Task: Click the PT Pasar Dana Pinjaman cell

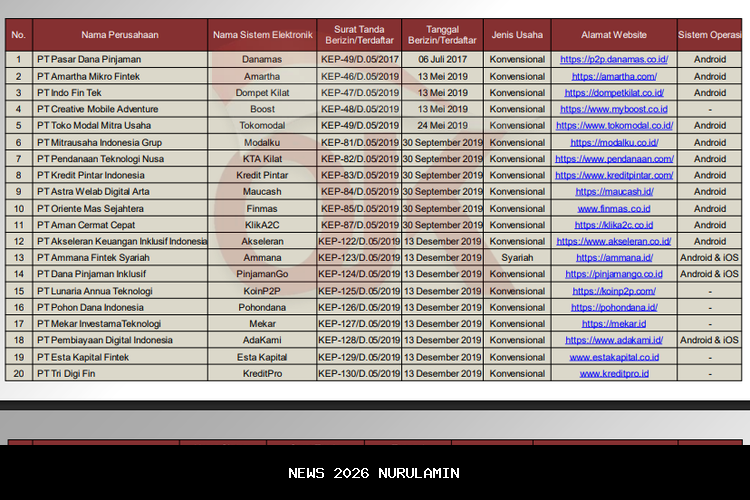Action: [89, 60]
